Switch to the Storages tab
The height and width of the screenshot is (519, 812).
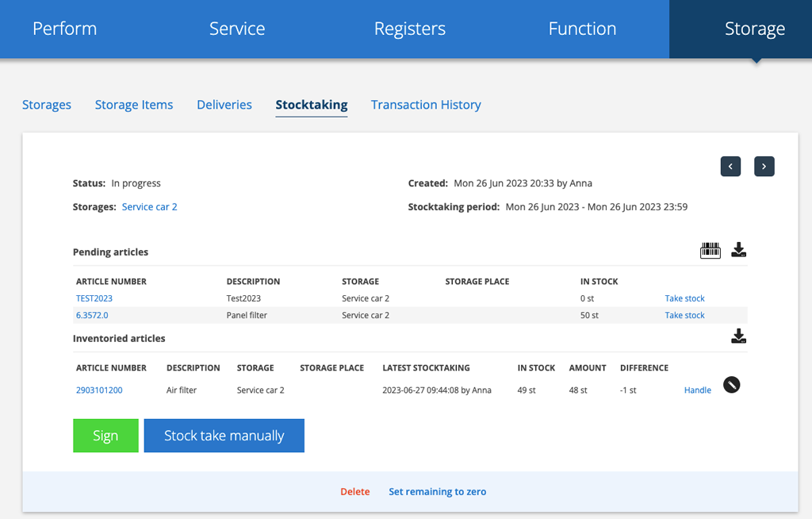tap(47, 105)
